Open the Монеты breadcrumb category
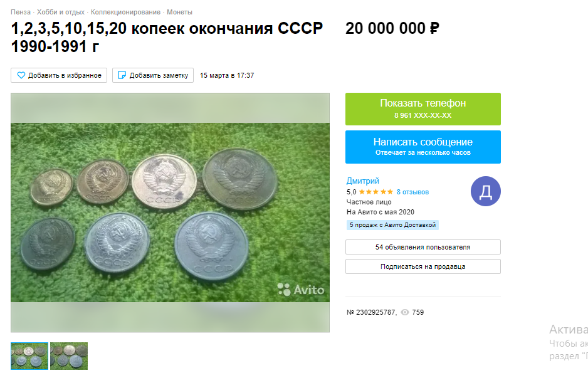588x373 pixels. click(x=180, y=12)
